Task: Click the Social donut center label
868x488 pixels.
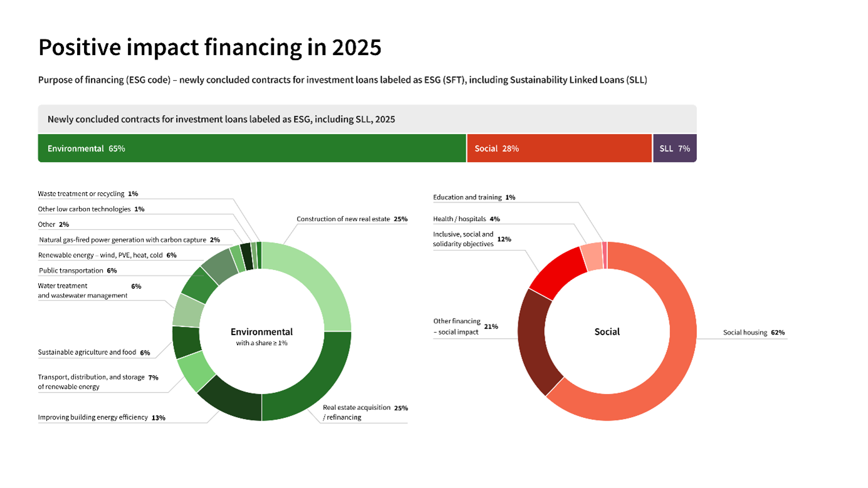Action: point(607,332)
